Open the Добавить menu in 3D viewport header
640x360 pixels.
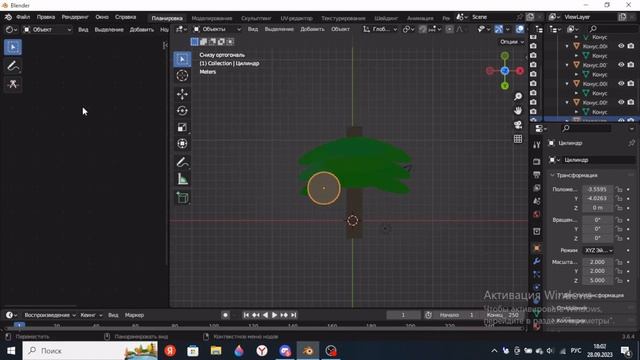point(312,29)
